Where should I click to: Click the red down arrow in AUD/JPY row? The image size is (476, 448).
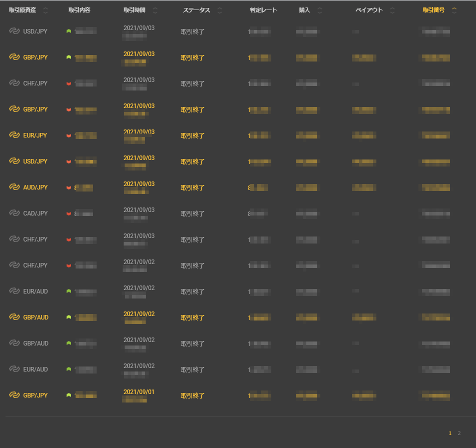coord(69,187)
